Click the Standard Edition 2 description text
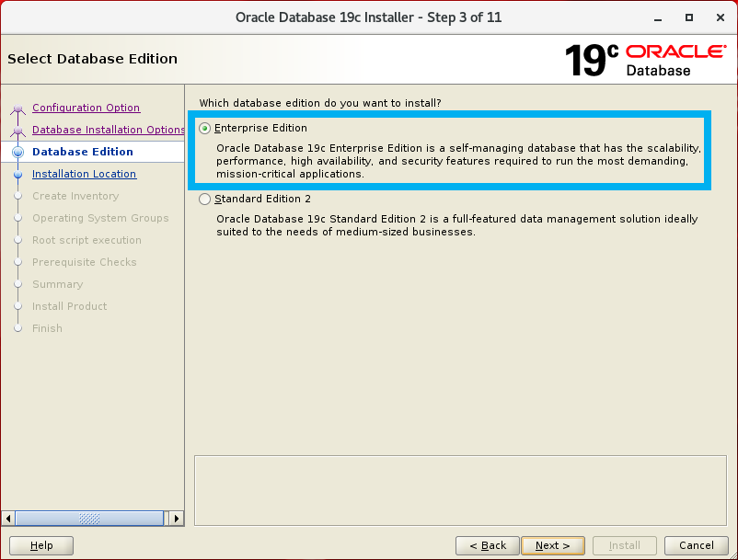738x560 pixels. point(457,225)
